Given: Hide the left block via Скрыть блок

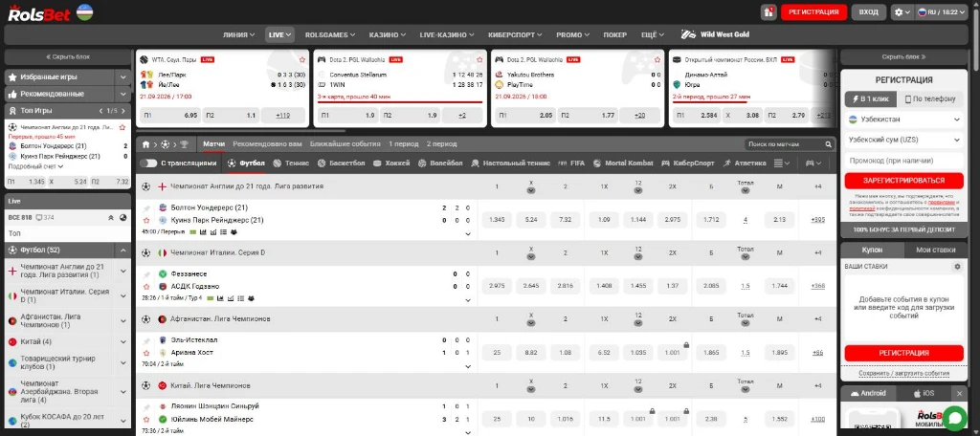Looking at the screenshot, I should pos(68,56).
